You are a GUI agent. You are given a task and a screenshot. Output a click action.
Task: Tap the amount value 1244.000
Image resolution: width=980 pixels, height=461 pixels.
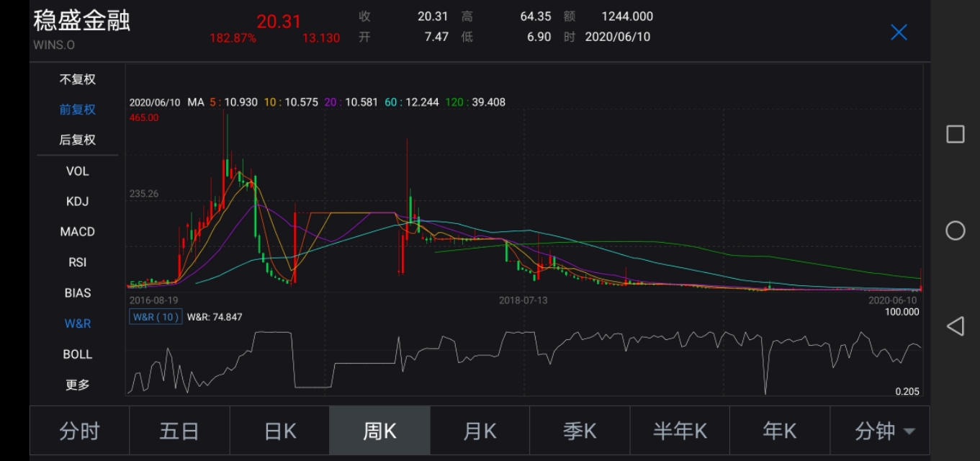point(627,17)
